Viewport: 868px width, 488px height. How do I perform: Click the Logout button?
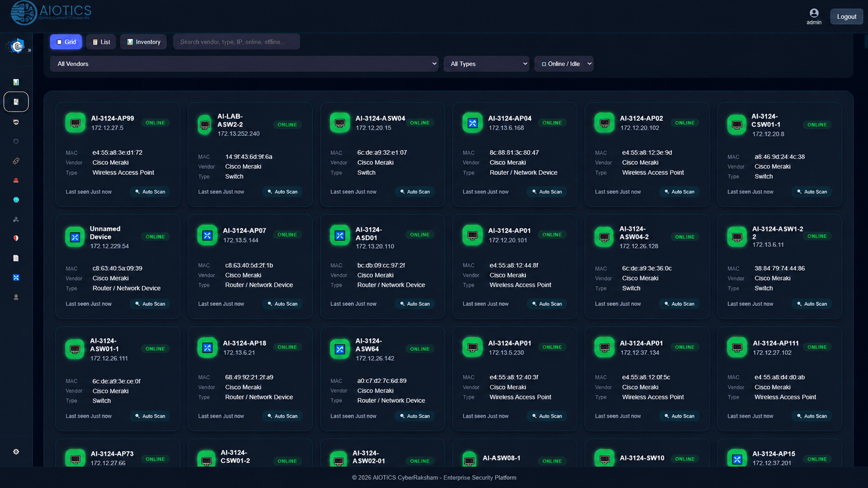click(x=846, y=17)
